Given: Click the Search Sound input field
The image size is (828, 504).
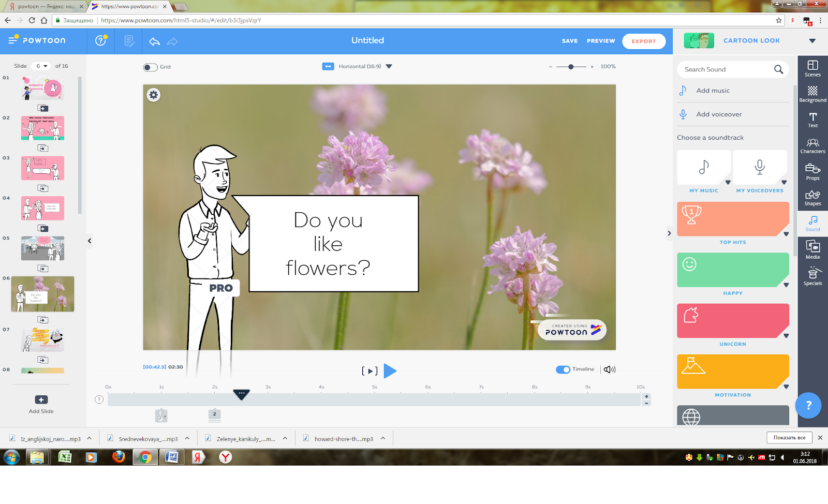Looking at the screenshot, I should 733,69.
